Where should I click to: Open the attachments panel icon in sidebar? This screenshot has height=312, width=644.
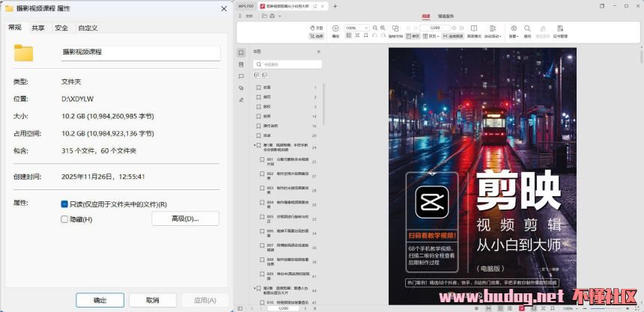(x=241, y=88)
